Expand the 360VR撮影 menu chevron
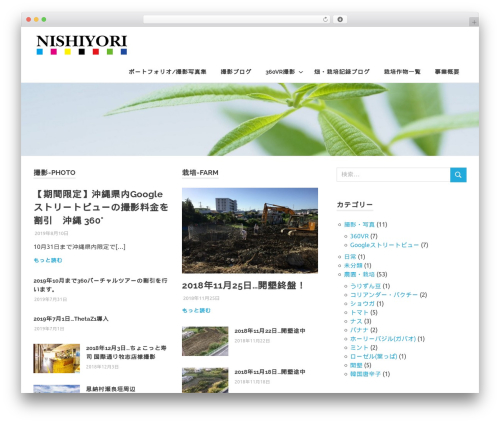 coord(301,72)
